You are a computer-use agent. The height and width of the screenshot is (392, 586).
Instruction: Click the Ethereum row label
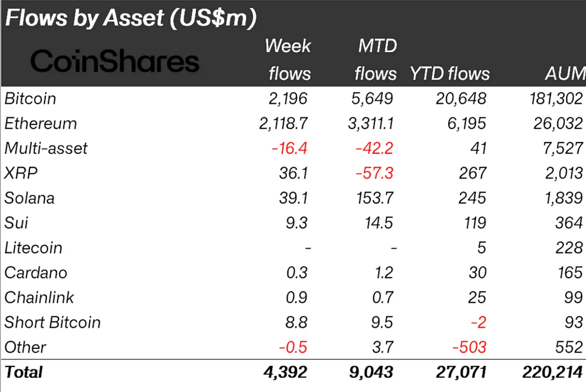(41, 123)
